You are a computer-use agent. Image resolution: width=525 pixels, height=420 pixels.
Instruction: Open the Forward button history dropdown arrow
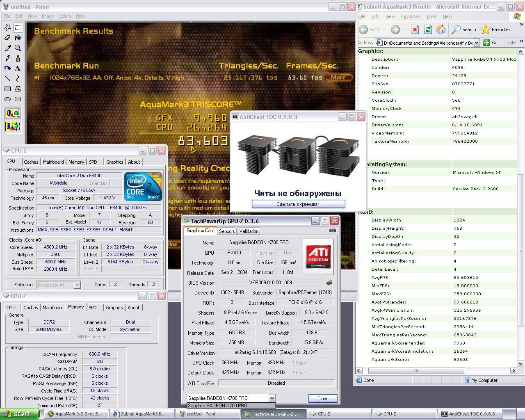[x=404, y=30]
